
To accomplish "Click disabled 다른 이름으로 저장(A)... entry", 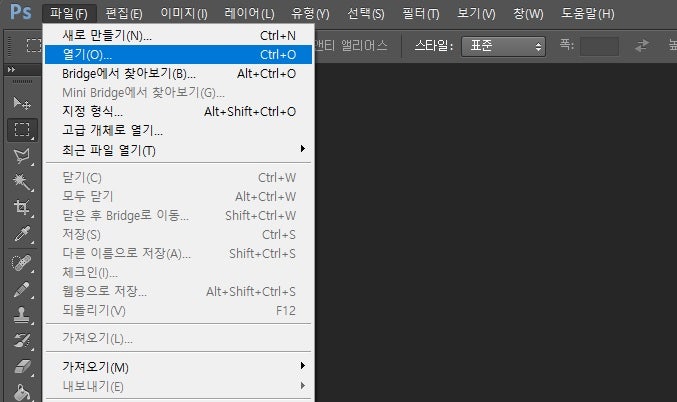I will click(178, 253).
